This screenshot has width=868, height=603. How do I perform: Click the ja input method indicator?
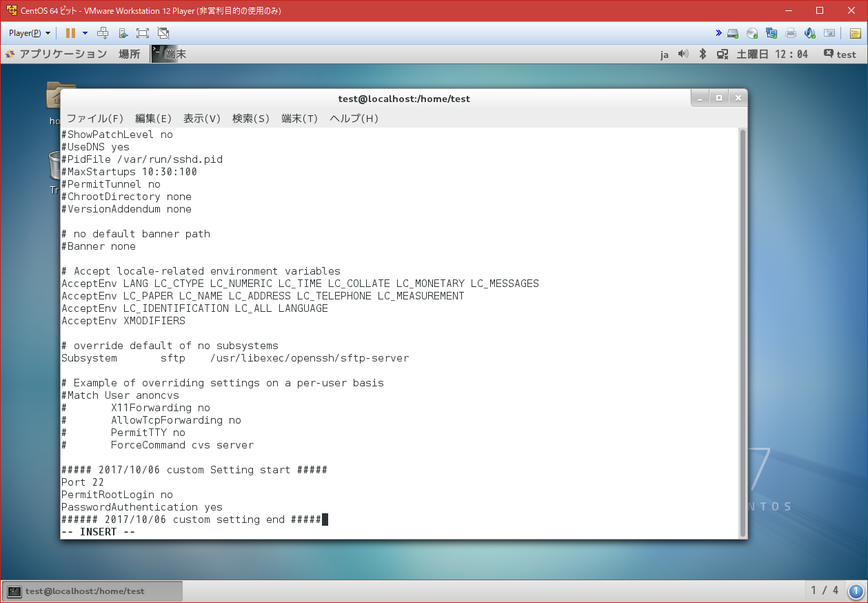[x=664, y=54]
